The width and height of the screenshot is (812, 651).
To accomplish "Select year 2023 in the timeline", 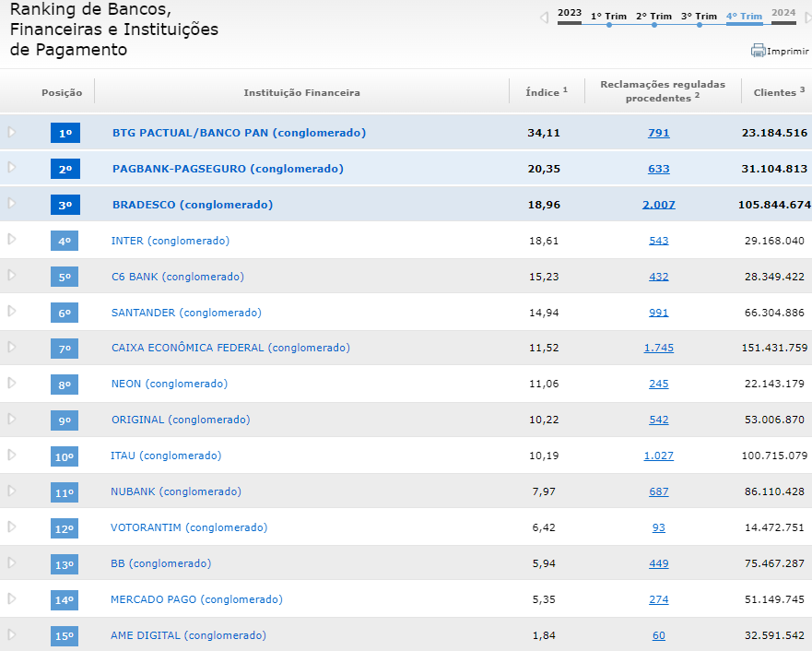I will coord(570,13).
